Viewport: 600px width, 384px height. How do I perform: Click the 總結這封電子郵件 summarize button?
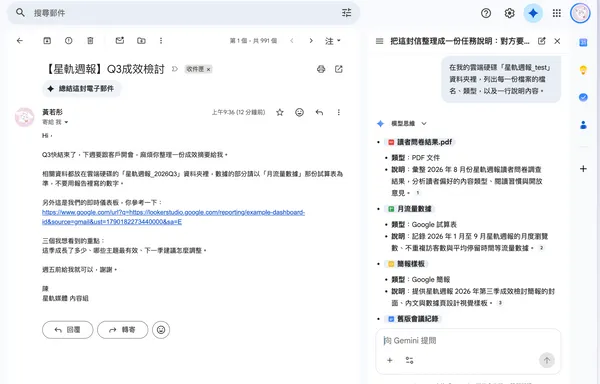[x=81, y=89]
